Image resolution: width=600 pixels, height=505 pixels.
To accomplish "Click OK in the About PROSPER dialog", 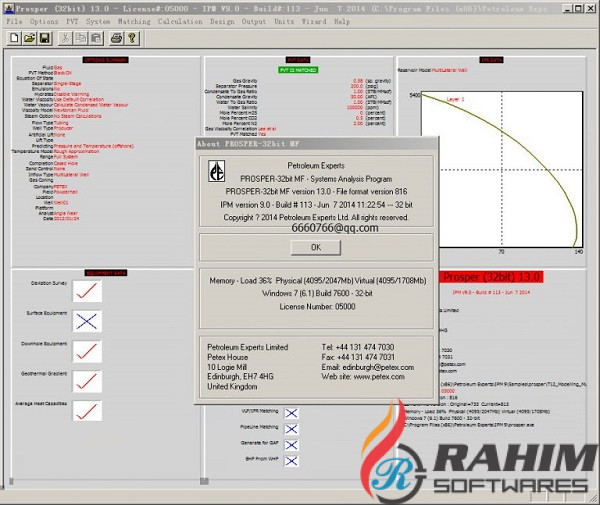I will tap(316, 248).
